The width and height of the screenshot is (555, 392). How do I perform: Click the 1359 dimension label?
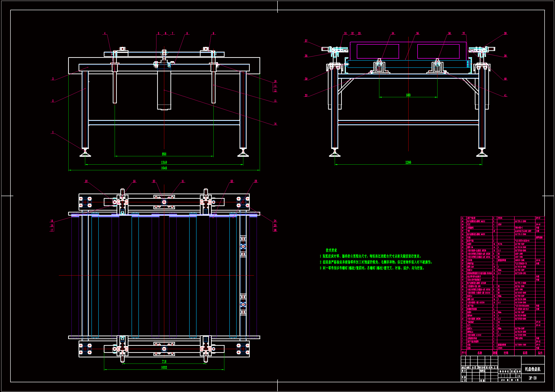tap(164, 162)
